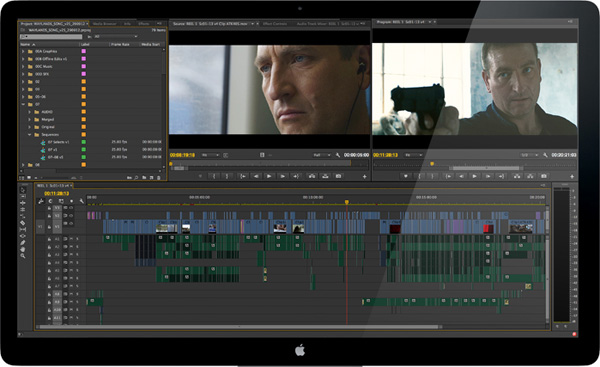Play clip in Source monitor
The width and height of the screenshot is (600, 367).
[x=269, y=176]
